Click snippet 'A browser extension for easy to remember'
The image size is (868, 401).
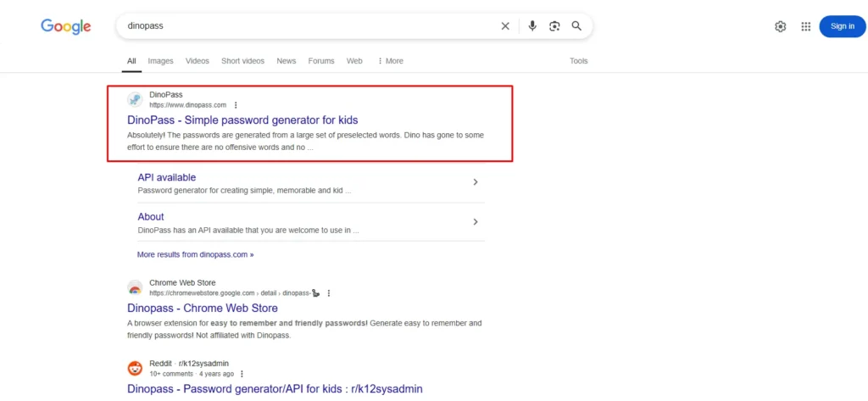click(304, 329)
